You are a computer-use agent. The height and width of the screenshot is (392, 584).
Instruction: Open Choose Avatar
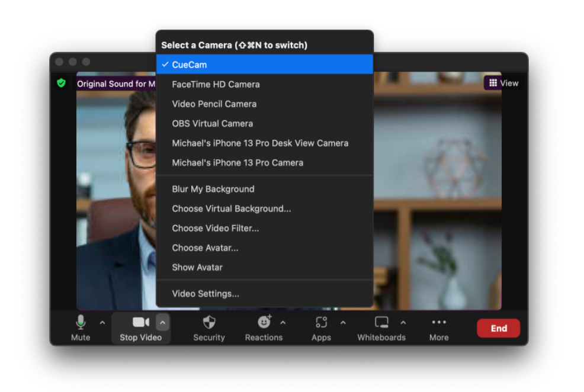(264, 248)
